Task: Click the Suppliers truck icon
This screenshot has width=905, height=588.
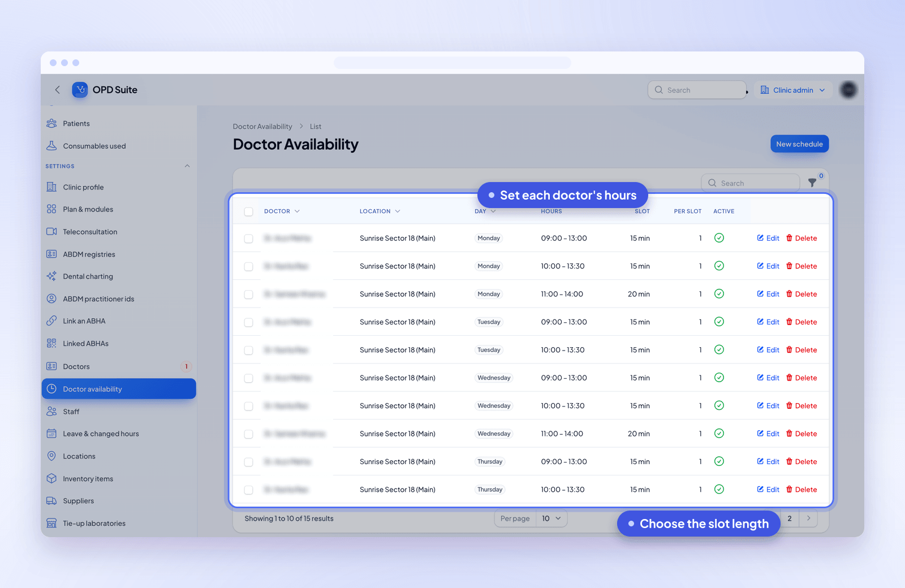Action: (x=51, y=501)
